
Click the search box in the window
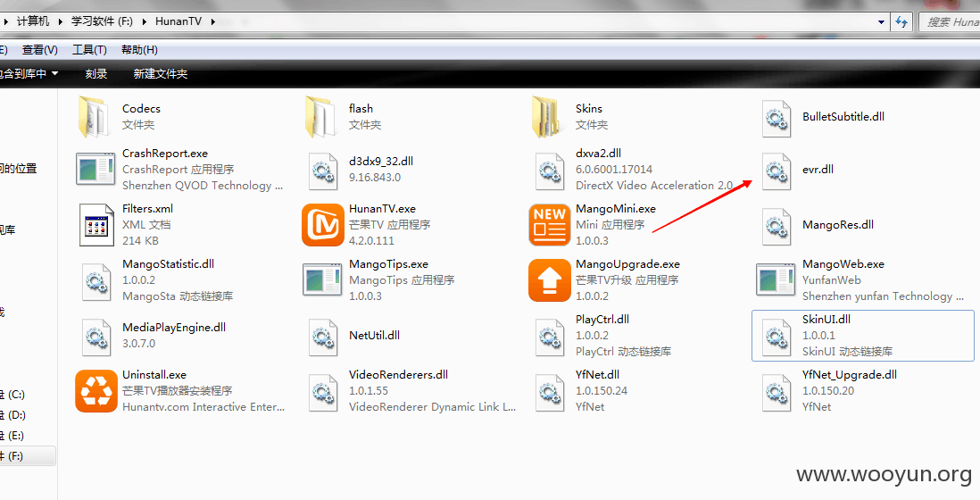[950, 21]
